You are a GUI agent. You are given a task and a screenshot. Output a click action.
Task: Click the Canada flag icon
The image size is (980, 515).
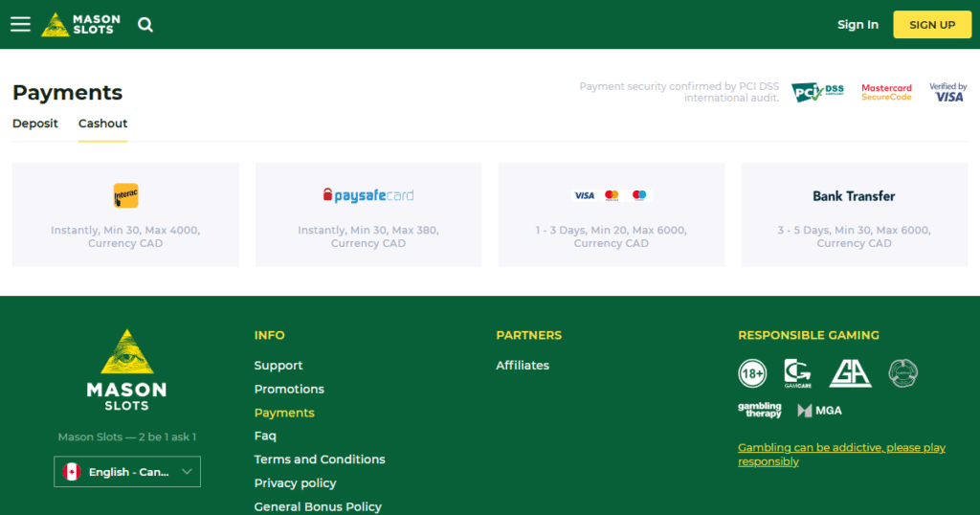click(x=72, y=472)
